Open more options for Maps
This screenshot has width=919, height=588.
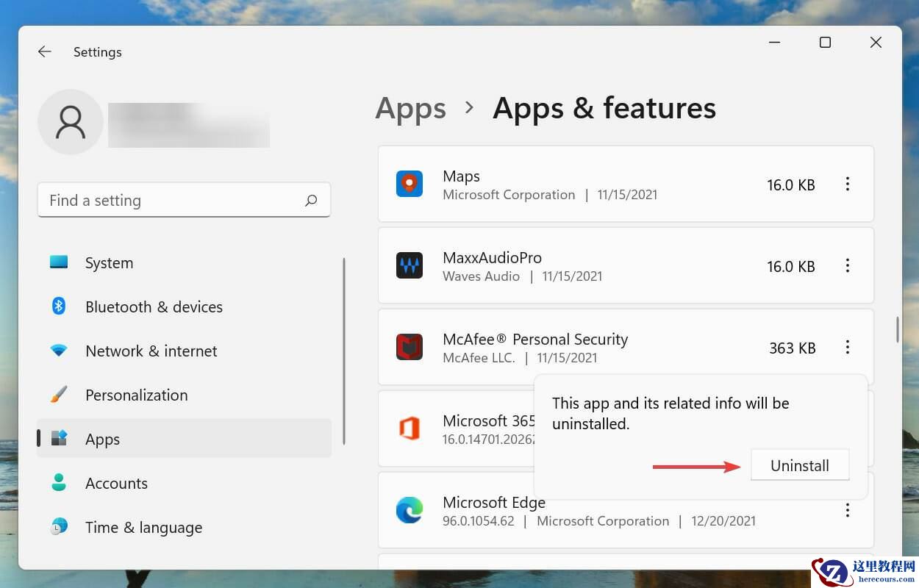pos(848,184)
